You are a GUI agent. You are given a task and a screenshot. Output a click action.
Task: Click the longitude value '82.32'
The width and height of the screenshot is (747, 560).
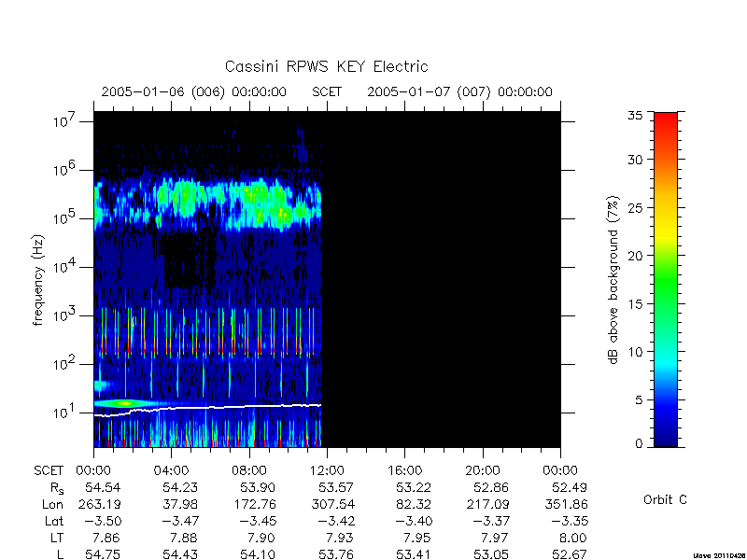point(414,504)
